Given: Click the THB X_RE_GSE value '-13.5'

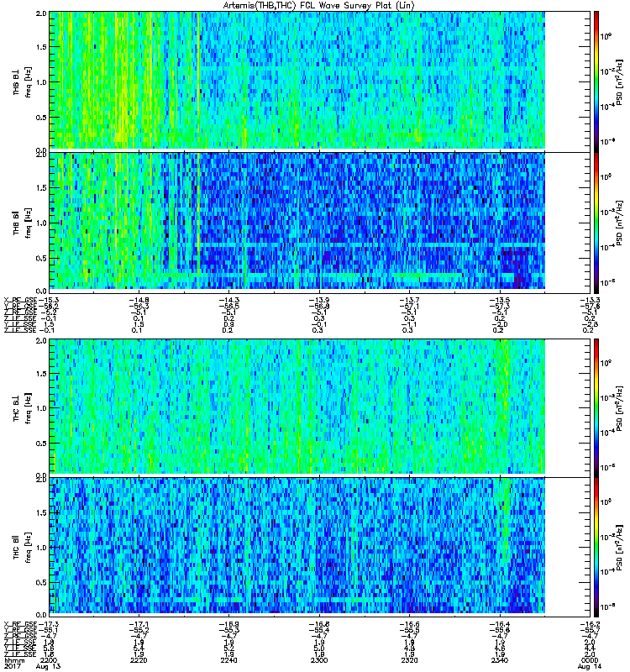Looking at the screenshot, I should pos(499,300).
